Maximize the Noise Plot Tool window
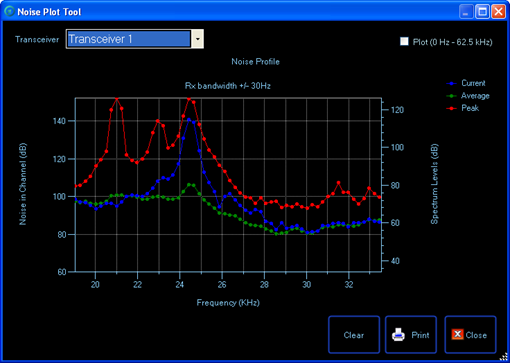Screen dimensions: 510x363 coord(482,12)
